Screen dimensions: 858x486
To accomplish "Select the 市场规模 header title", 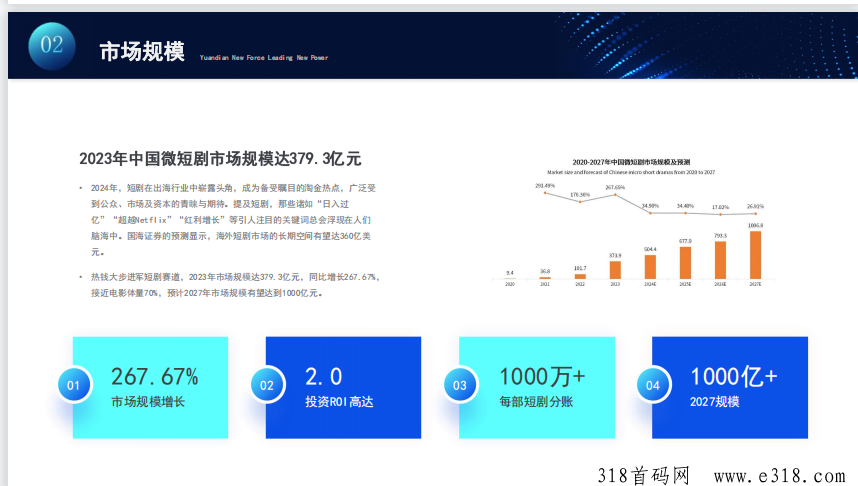I will point(142,51).
